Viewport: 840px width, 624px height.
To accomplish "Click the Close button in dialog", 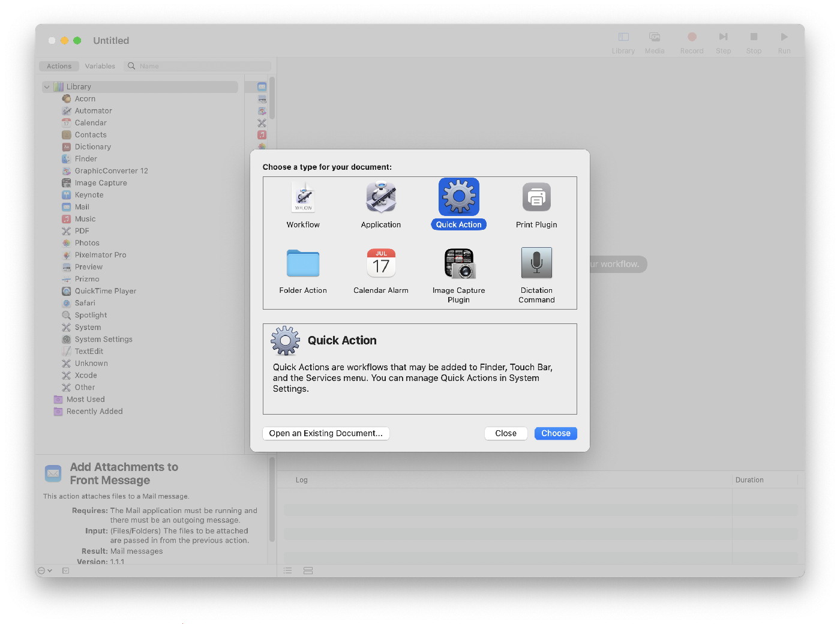I will tap(506, 433).
